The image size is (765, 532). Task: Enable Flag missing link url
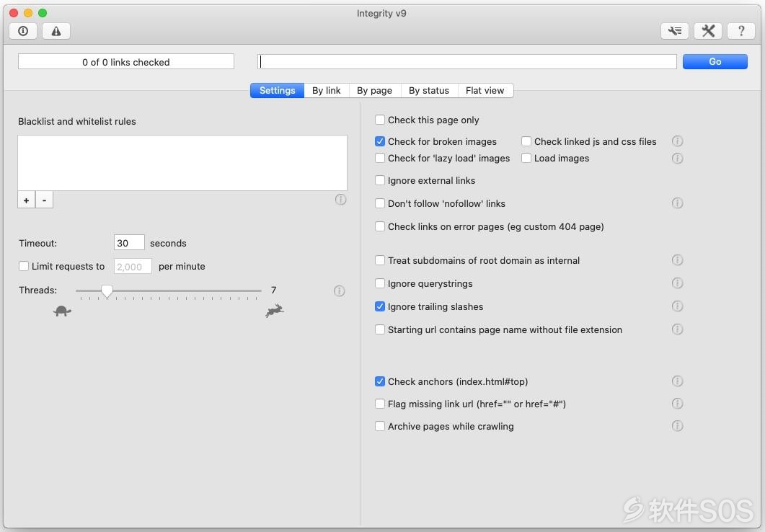tap(379, 404)
